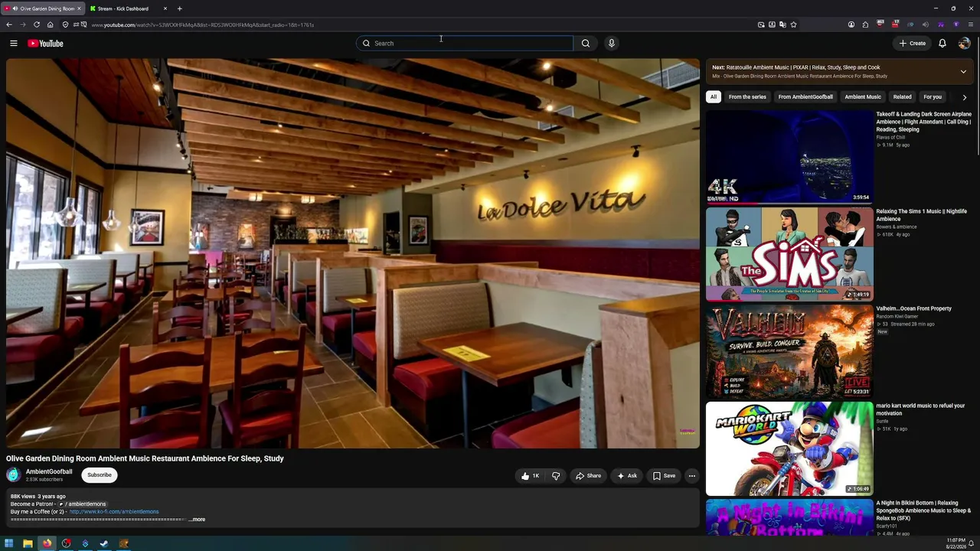Click the Ask button

[627, 476]
